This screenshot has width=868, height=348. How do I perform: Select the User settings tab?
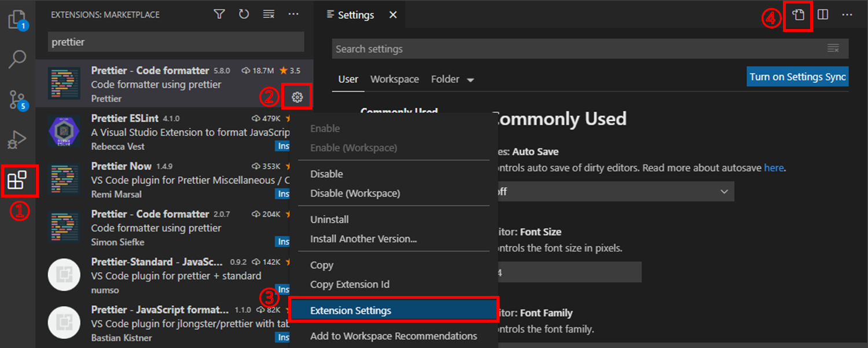[348, 79]
